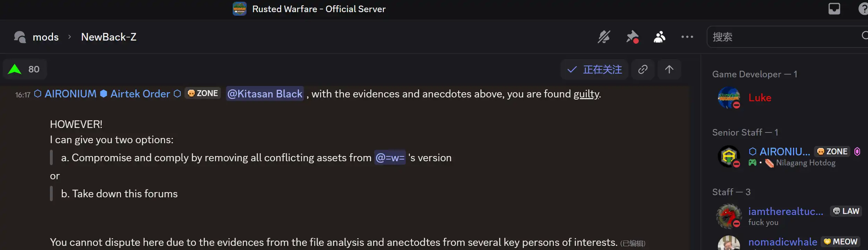This screenshot has height=250, width=868.
Task: Open the three-dot more options menu
Action: pos(687,37)
